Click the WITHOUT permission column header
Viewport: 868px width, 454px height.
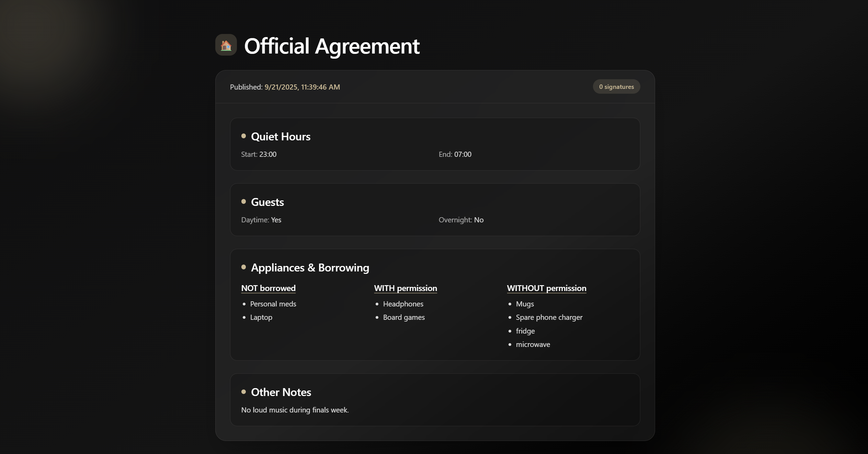point(546,288)
